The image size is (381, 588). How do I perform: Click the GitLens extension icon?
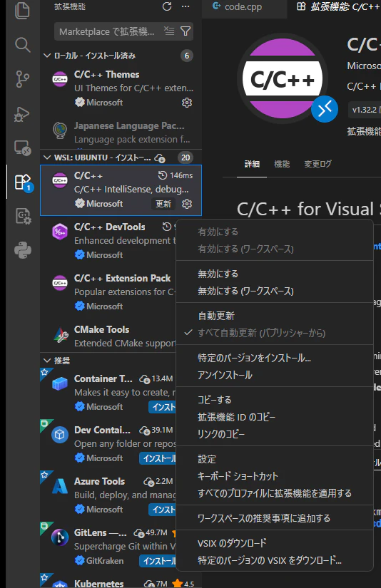click(x=60, y=537)
